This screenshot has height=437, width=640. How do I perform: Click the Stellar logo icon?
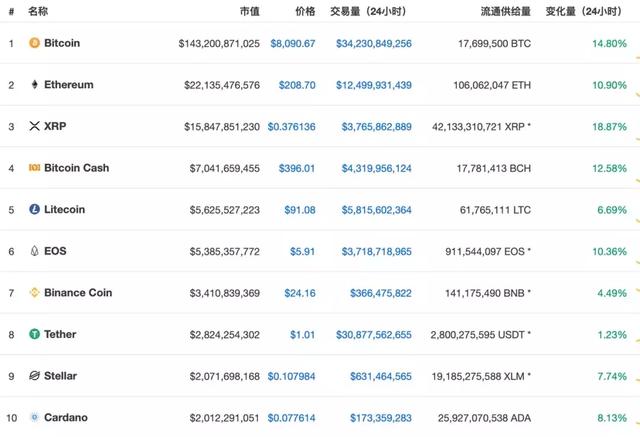pyautogui.click(x=34, y=376)
